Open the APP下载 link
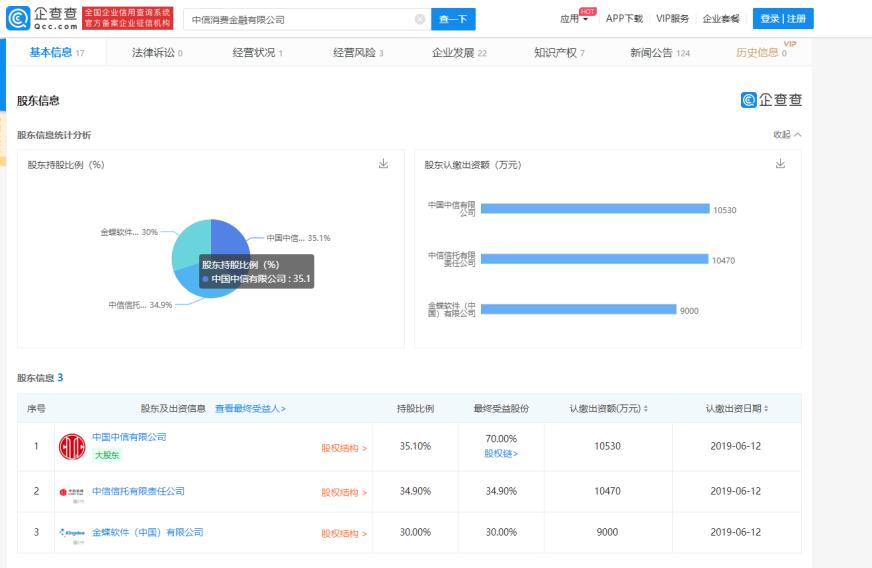Viewport: 872px width, 568px height. tap(624, 19)
